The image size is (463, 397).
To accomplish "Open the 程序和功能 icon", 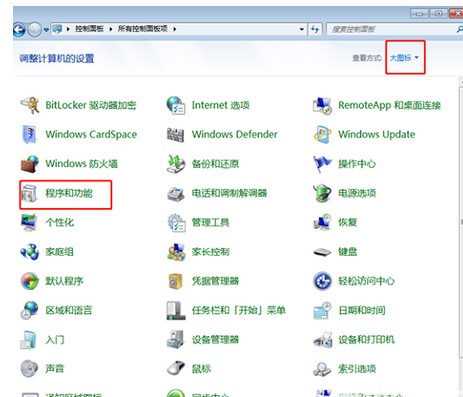I will tap(29, 194).
